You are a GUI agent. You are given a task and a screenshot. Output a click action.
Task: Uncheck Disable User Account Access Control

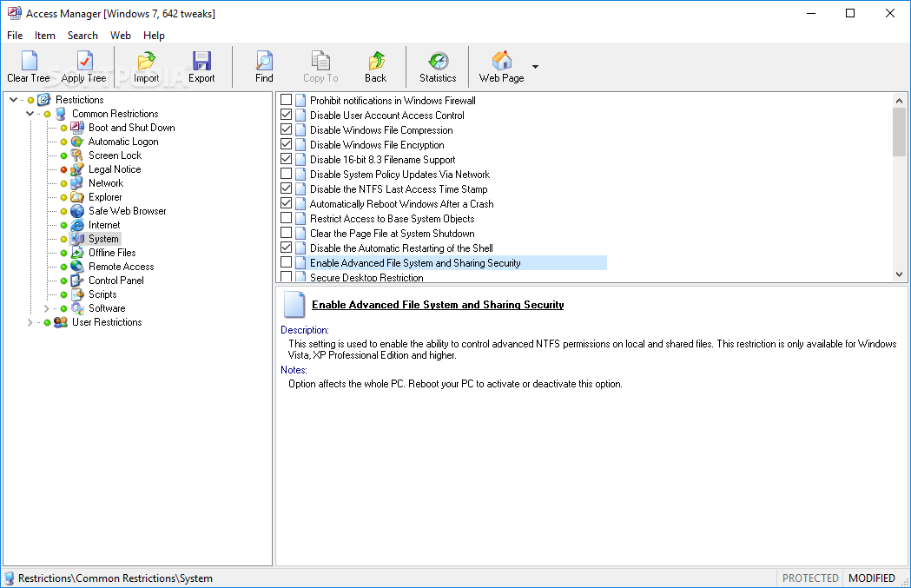point(286,115)
